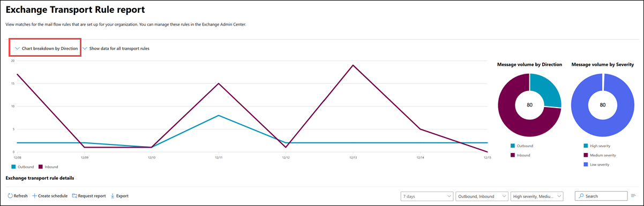Expand Chart breakdown by Direction menu
The image size is (644, 206).
(x=47, y=48)
